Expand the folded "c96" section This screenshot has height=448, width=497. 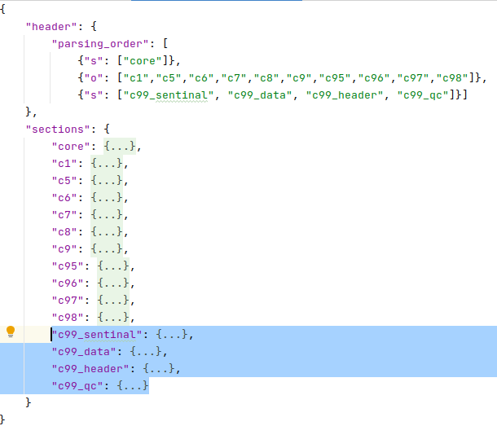pyautogui.click(x=113, y=283)
